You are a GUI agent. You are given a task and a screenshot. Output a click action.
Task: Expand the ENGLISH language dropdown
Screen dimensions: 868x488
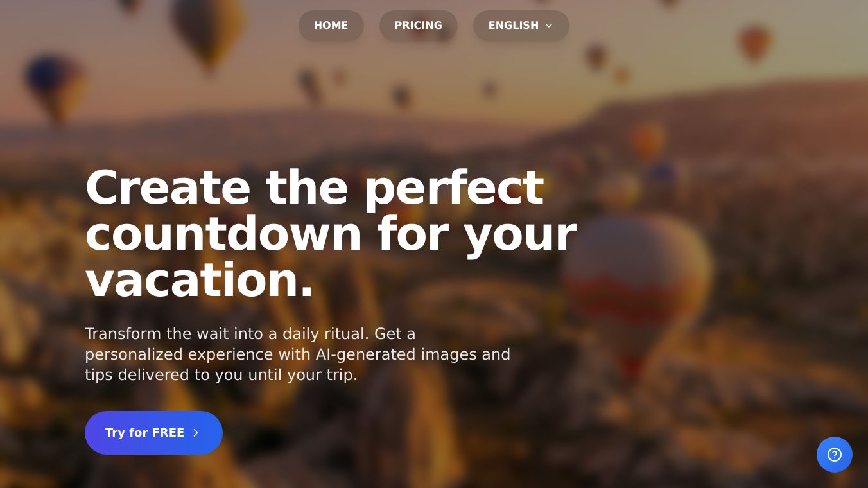[521, 26]
